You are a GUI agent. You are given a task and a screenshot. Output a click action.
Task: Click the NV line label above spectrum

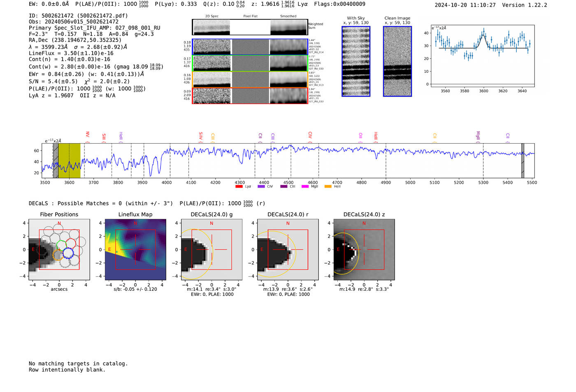(x=87, y=135)
